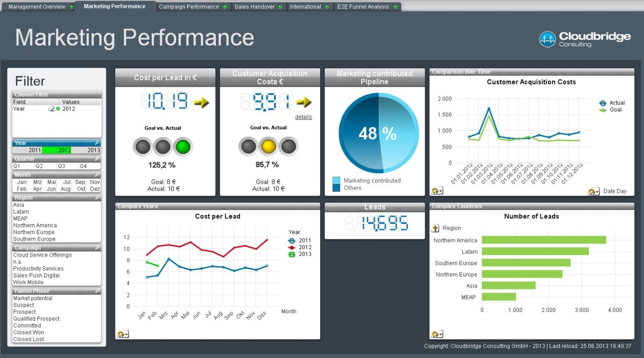
Task: Click the search icon in Year filter header
Action: 97,143
